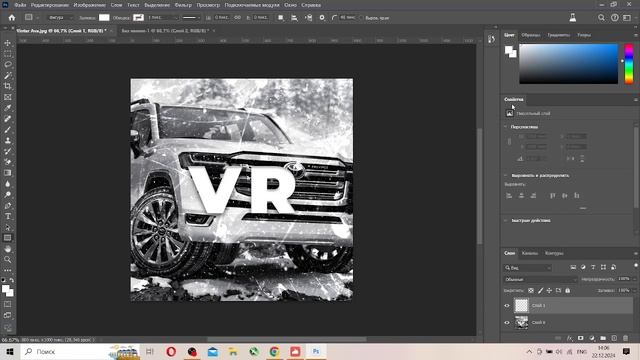Switch to the Каналы tab
Image resolution: width=640 pixels, height=360 pixels.
pos(530,253)
